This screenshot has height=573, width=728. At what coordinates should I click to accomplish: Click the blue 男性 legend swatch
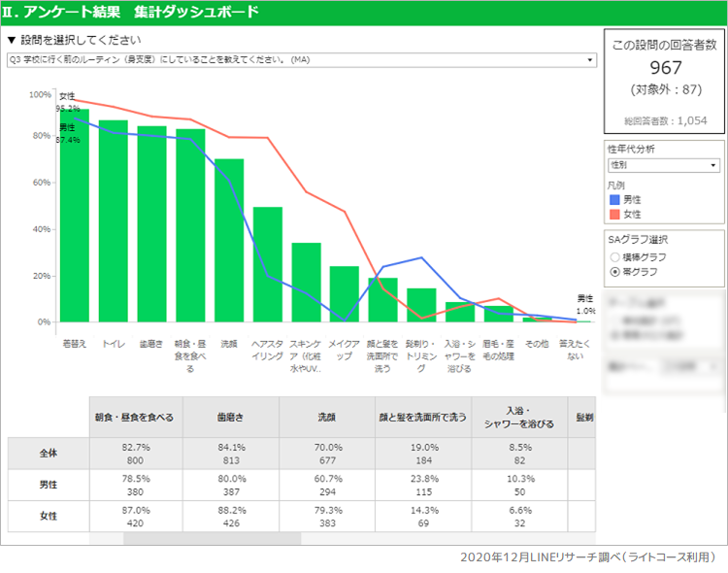tap(613, 199)
